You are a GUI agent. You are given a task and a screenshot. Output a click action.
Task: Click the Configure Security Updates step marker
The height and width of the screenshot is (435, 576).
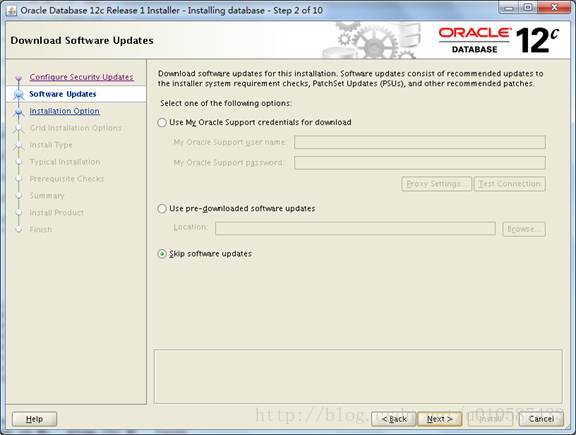point(18,78)
